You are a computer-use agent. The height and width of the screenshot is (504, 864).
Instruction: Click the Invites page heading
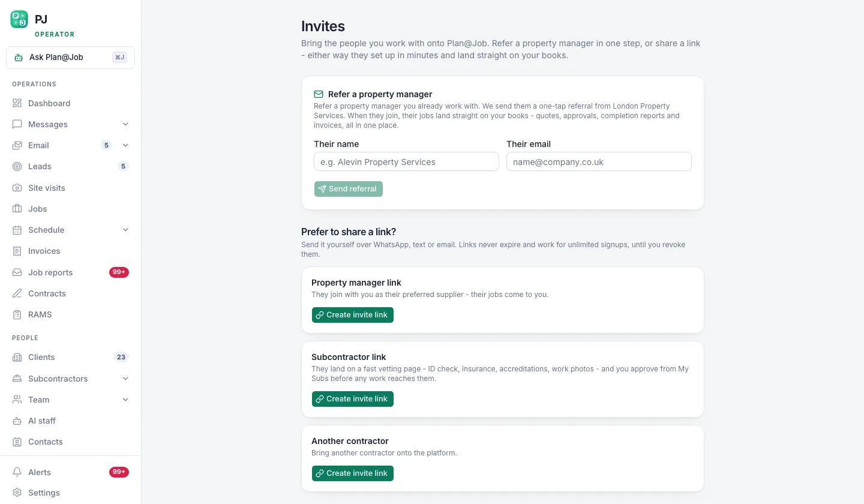point(323,26)
